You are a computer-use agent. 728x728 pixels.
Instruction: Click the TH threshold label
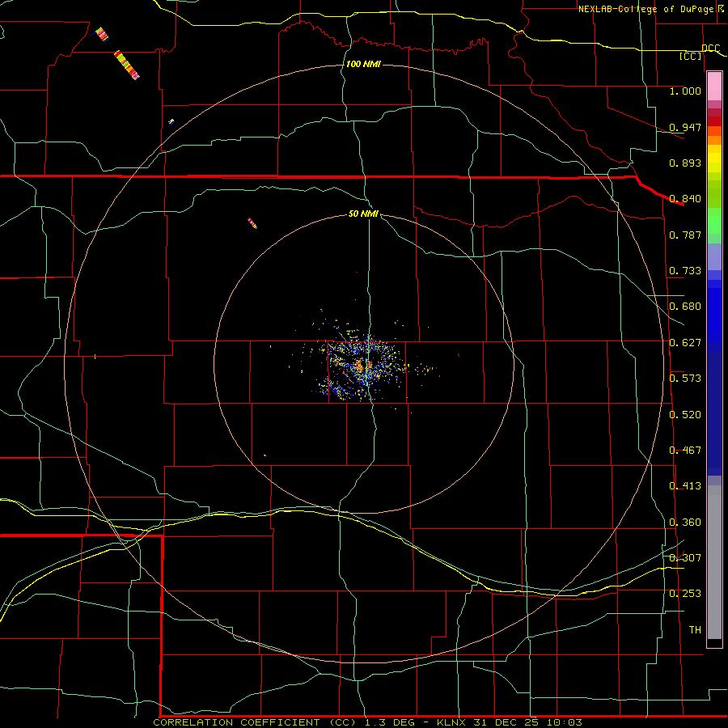[695, 630]
